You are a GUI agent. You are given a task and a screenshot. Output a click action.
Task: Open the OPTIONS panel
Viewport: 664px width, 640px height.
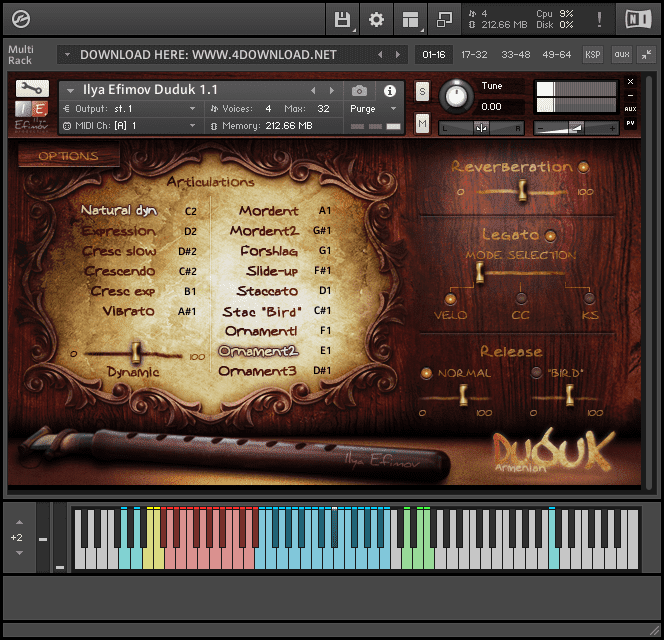pos(69,156)
